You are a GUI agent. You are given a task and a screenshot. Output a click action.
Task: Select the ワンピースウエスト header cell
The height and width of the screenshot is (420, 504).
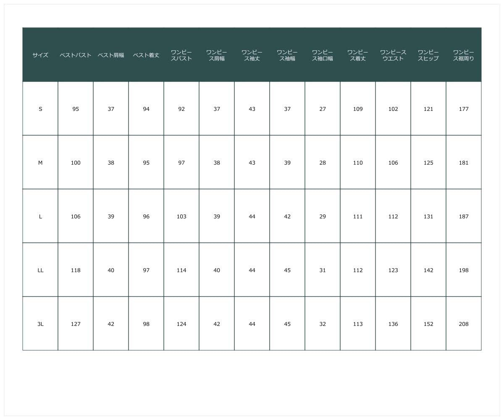point(393,55)
